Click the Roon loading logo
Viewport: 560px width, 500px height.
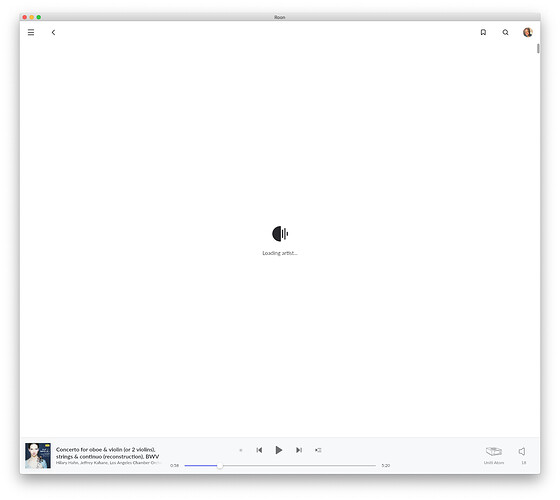point(280,234)
